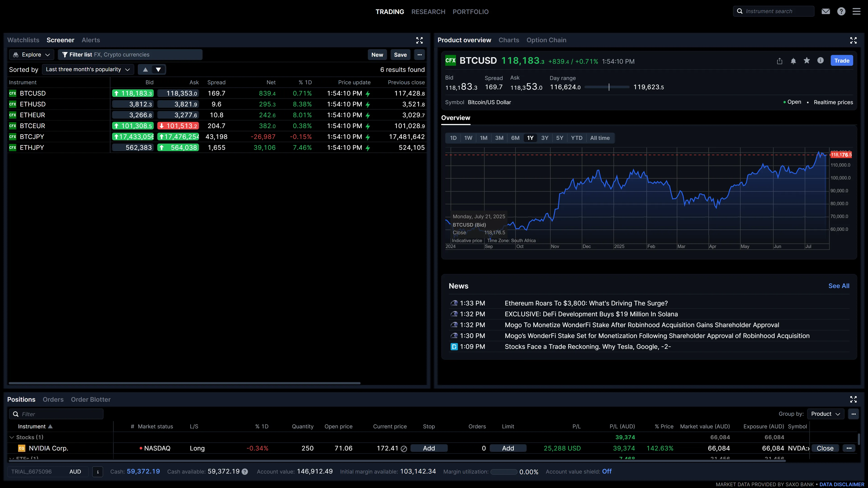
Task: Open the Alerts tab
Action: (91, 40)
